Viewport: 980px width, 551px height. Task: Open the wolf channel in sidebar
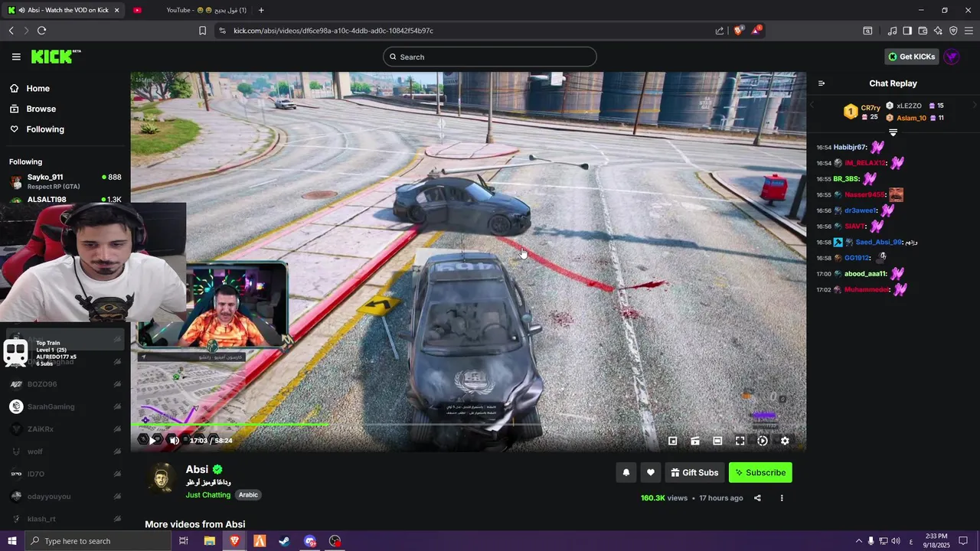point(65,452)
